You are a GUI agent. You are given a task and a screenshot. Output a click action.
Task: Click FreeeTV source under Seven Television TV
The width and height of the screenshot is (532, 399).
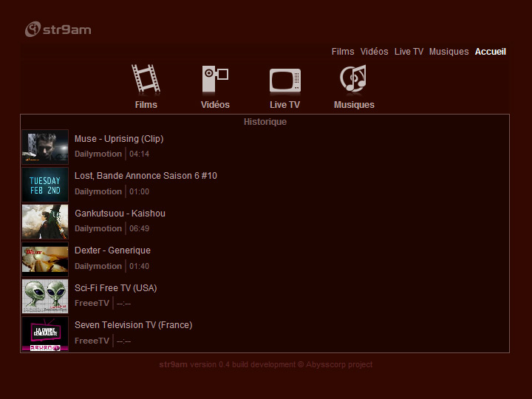click(92, 341)
